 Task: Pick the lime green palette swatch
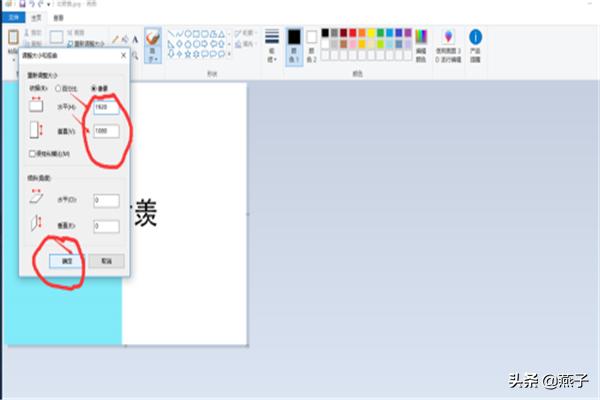pyautogui.click(x=380, y=44)
